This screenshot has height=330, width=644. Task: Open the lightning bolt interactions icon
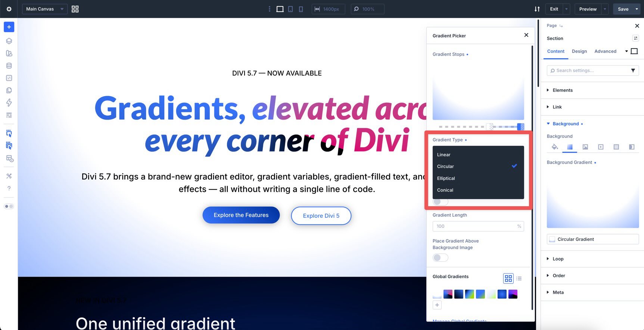(9, 103)
